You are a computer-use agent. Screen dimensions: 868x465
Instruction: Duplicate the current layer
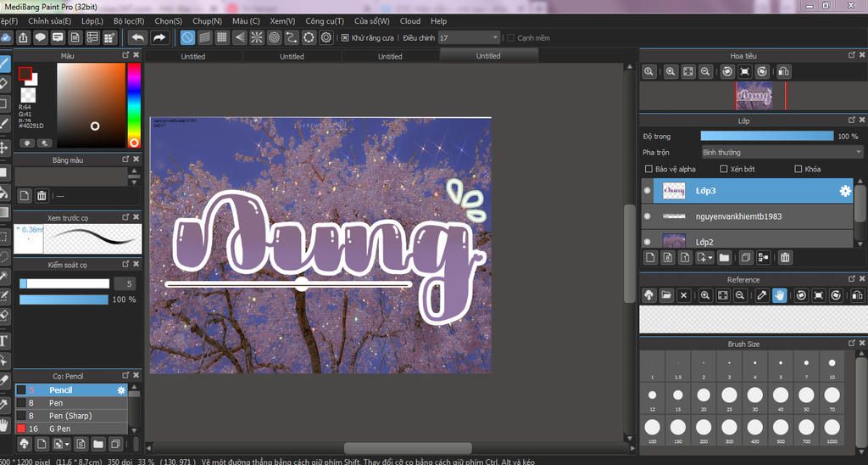pyautogui.click(x=746, y=257)
